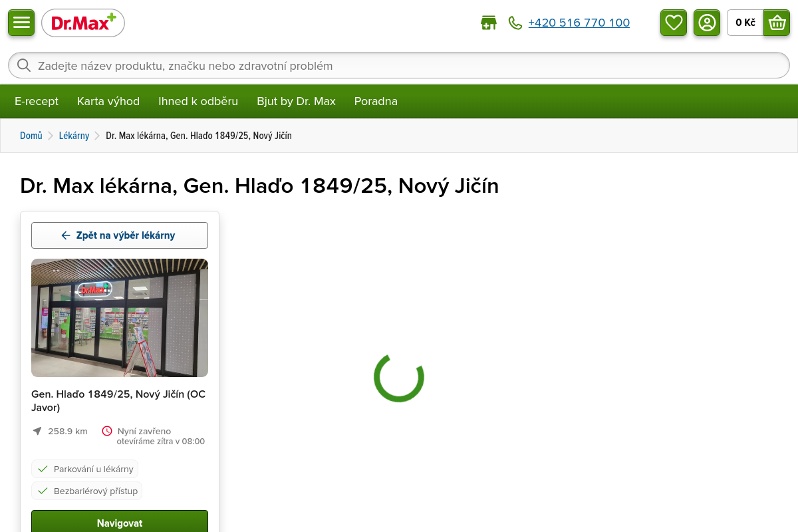The image size is (798, 532).
Task: Click the red clock opening hours icon
Action: [x=107, y=431]
